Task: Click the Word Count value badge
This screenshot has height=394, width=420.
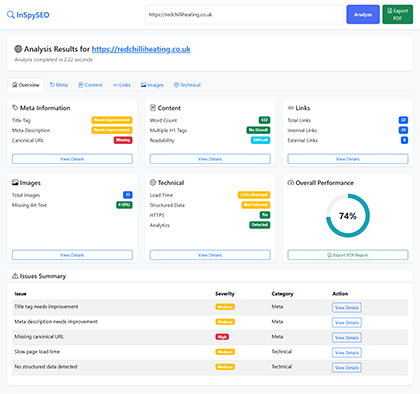Action: point(264,120)
